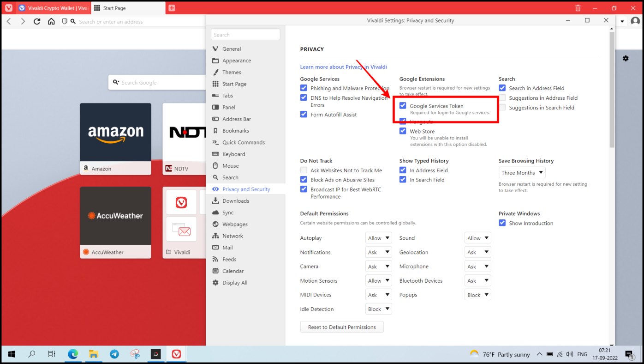
Task: Navigate forward with the forward arrow
Action: point(23,21)
